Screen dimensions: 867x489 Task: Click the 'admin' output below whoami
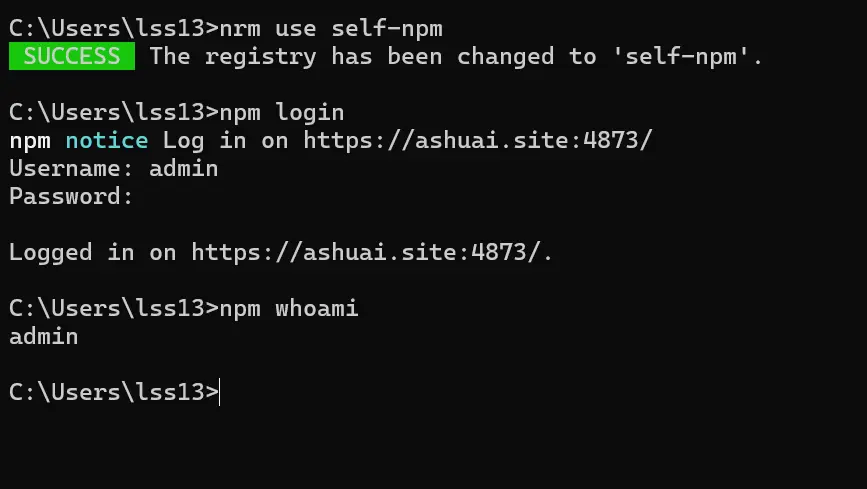coord(44,336)
